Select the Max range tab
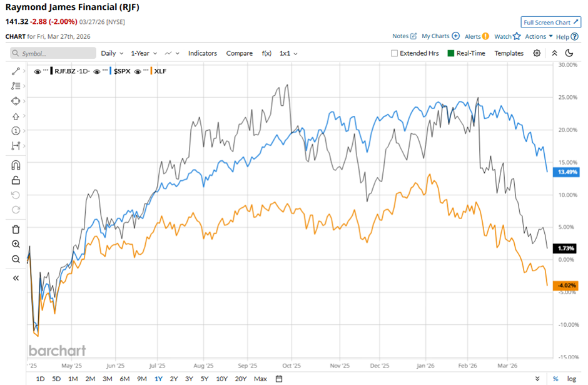The image size is (588, 385). point(260,379)
